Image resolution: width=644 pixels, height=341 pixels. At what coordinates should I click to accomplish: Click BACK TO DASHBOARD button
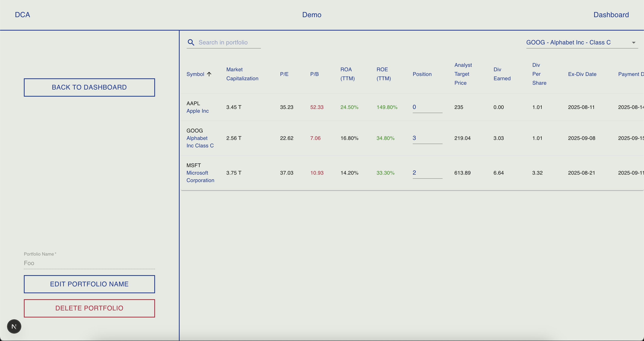89,87
